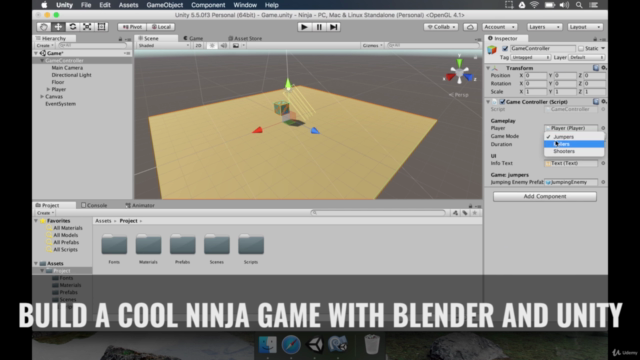640x360 pixels.
Task: Open Transform component help icon
Action: coord(596,68)
